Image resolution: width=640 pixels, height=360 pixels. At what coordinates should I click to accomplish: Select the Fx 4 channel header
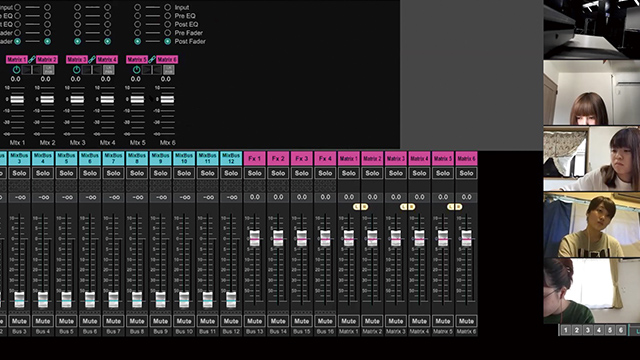[x=325, y=158]
